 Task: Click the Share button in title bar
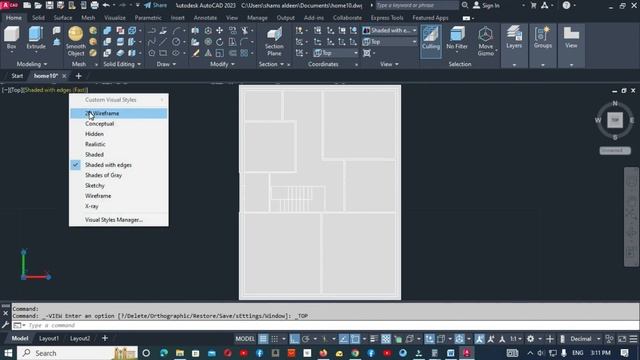pos(156,5)
